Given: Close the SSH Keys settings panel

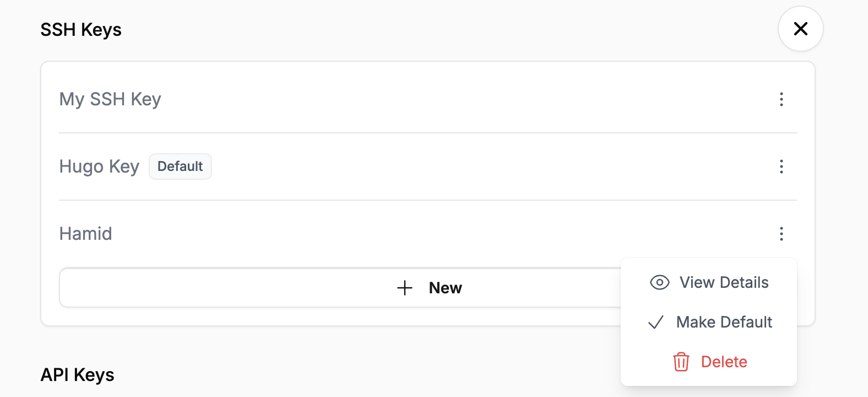Looking at the screenshot, I should click(800, 29).
